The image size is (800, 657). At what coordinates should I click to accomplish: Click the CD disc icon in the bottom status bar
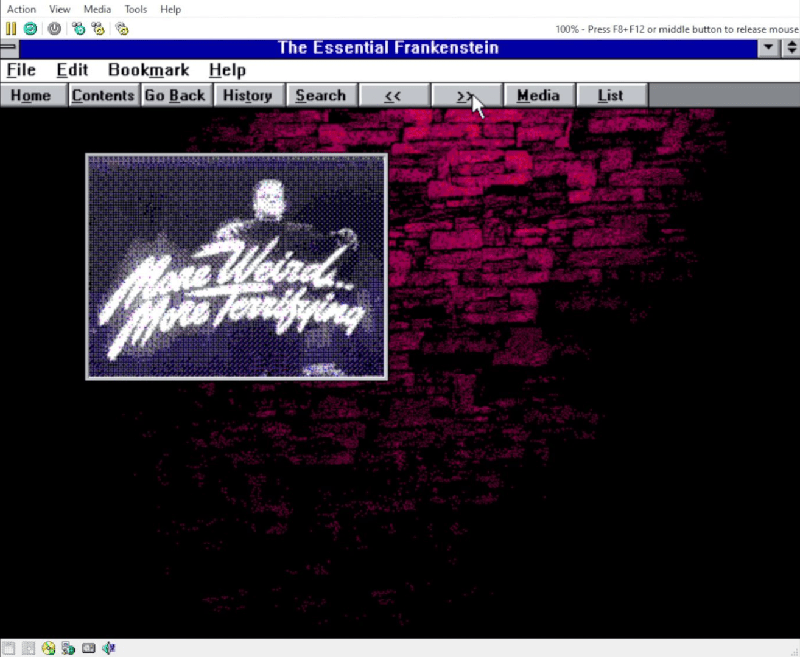(48, 648)
